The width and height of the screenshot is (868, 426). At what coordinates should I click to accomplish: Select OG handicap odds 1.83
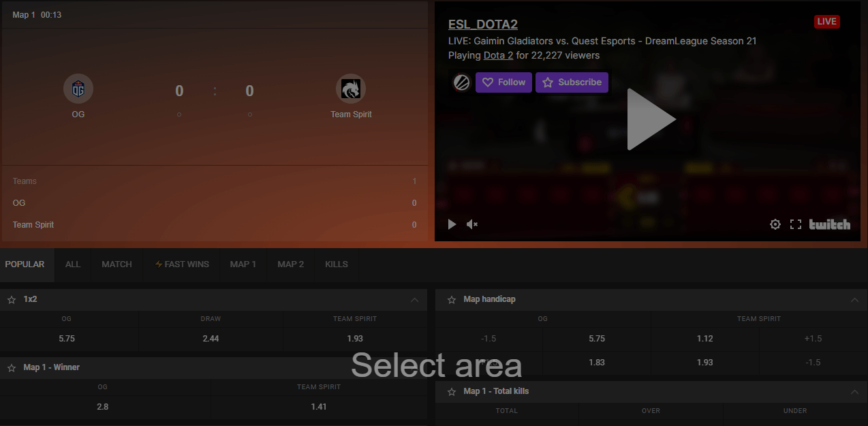click(x=597, y=363)
